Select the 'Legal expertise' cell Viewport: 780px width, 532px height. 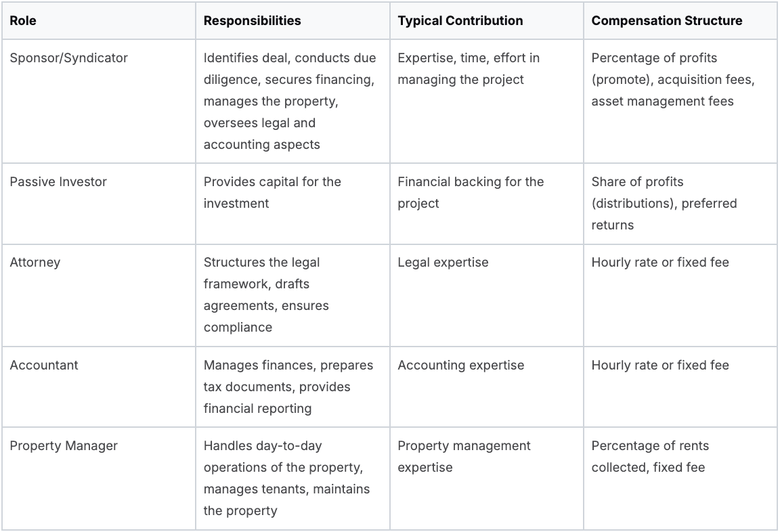pos(443,263)
